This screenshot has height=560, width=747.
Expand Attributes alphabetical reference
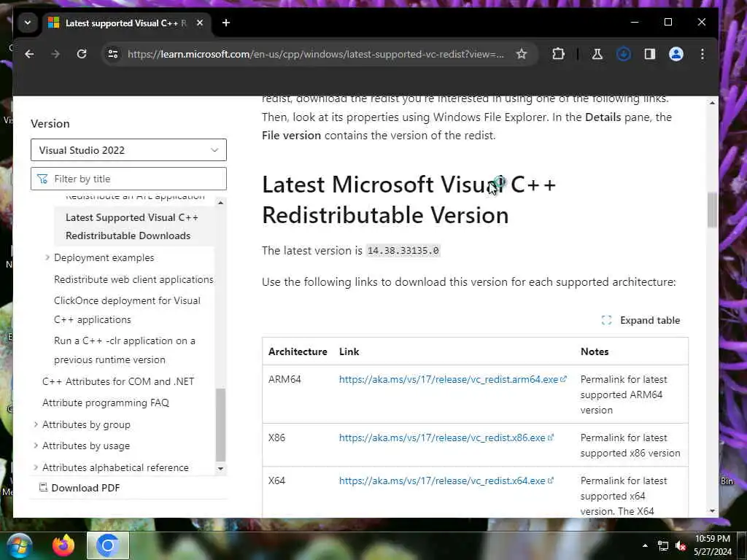coord(36,467)
